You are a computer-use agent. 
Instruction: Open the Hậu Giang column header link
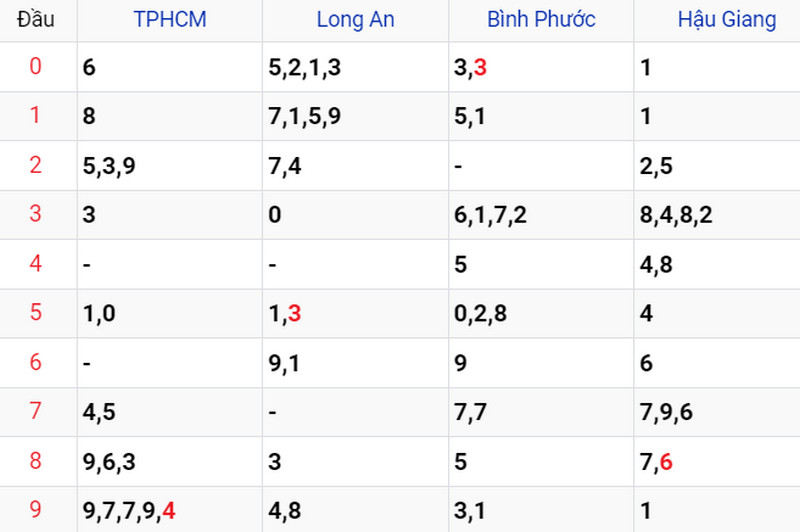click(727, 19)
